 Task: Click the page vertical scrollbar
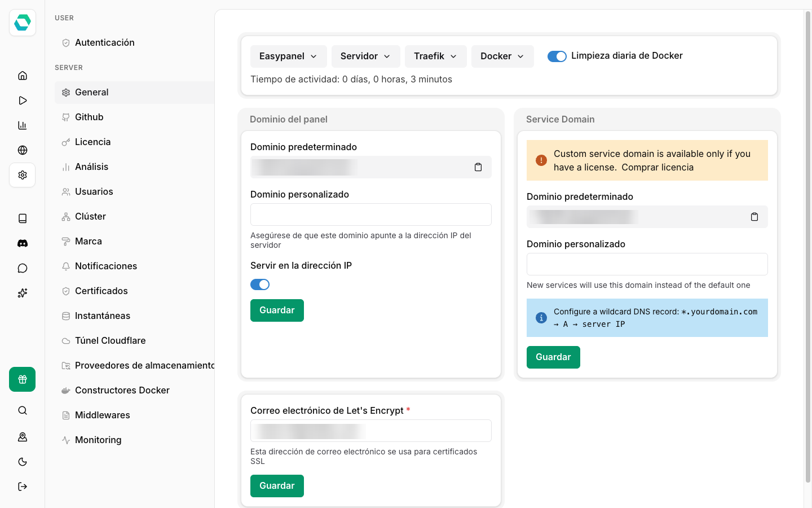[x=808, y=247]
